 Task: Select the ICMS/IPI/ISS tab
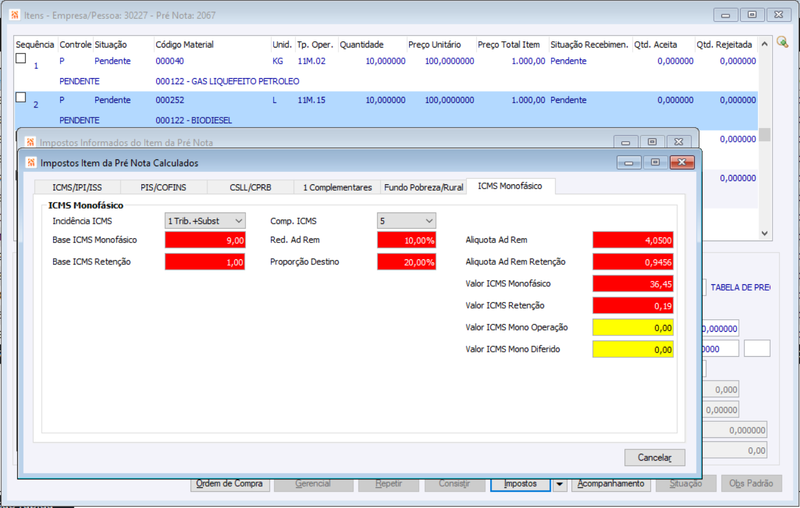(77, 187)
